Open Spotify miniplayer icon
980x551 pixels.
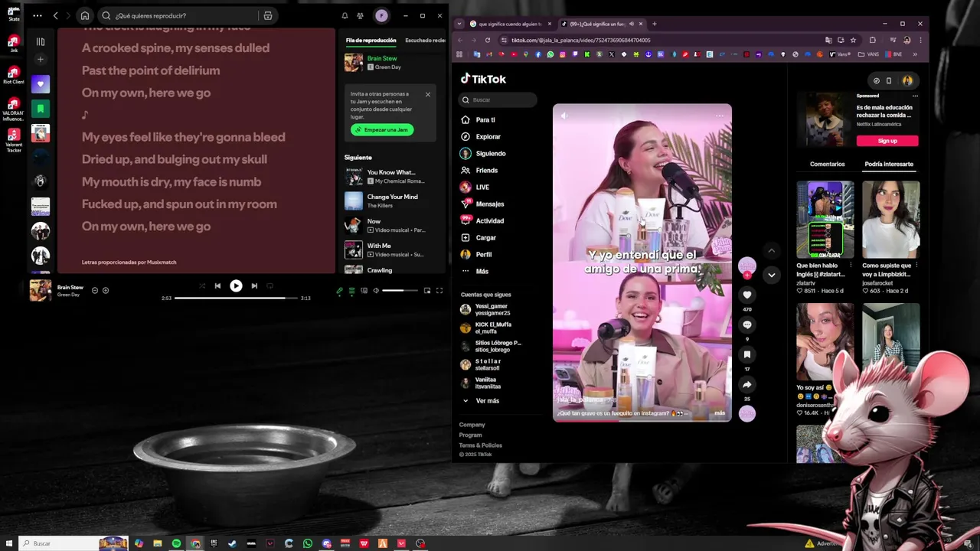point(427,291)
